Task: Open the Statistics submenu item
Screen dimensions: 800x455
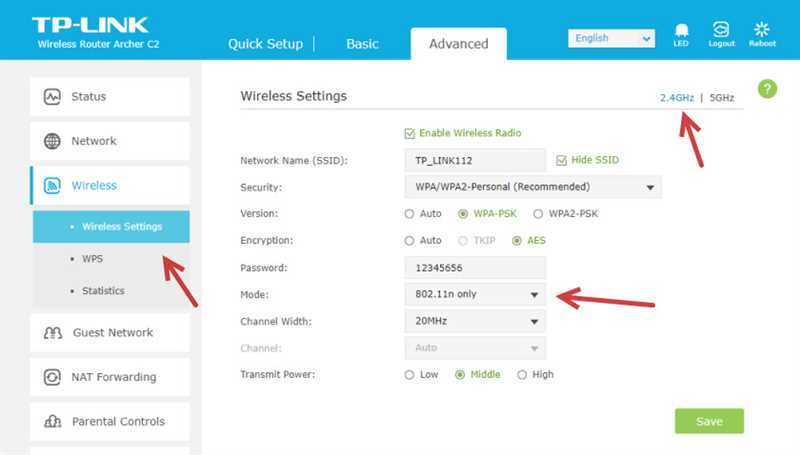Action: [103, 291]
